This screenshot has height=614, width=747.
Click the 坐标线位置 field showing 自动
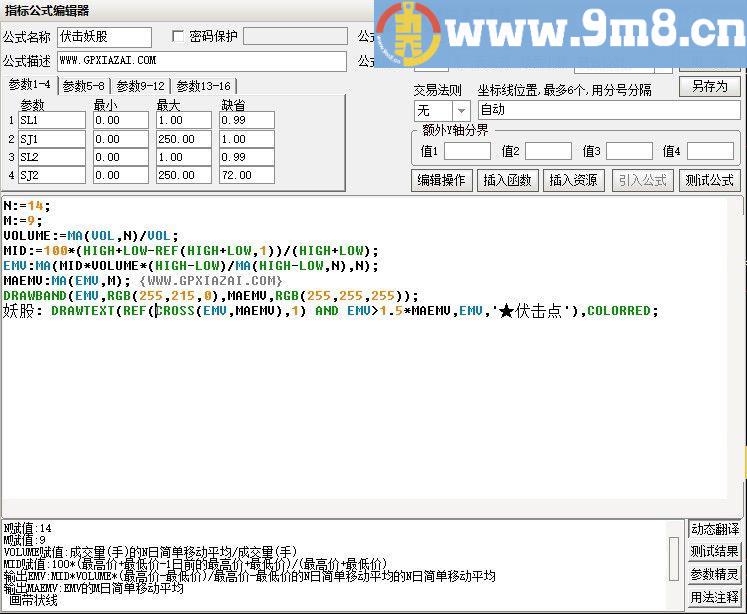tap(609, 110)
